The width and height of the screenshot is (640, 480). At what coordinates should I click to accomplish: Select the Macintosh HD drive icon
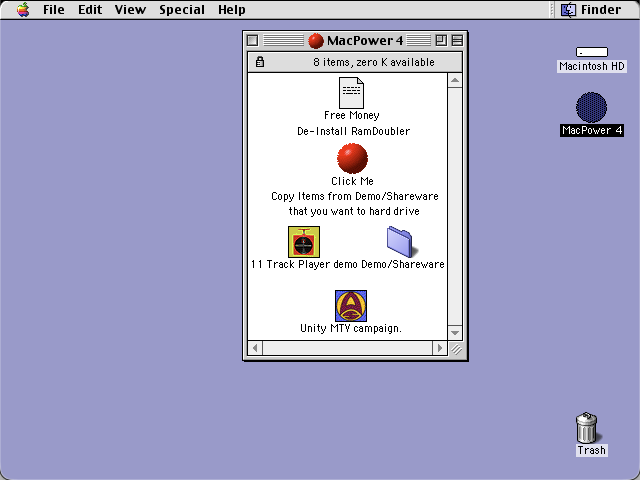[592, 52]
